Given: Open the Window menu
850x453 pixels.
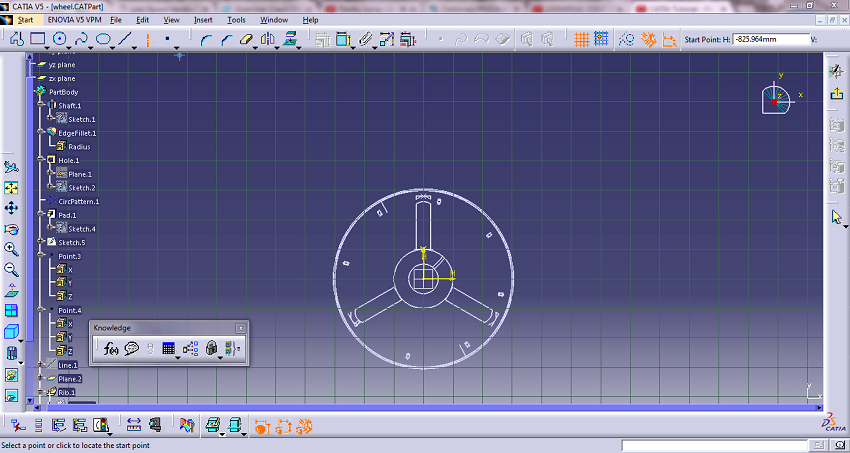Looking at the screenshot, I should click(274, 20).
